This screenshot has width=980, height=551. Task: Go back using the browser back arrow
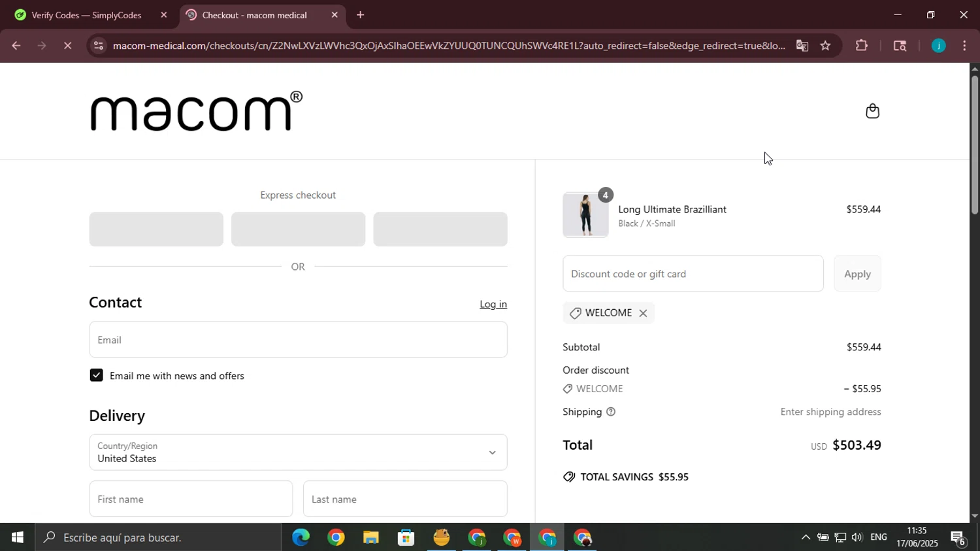[x=16, y=46]
